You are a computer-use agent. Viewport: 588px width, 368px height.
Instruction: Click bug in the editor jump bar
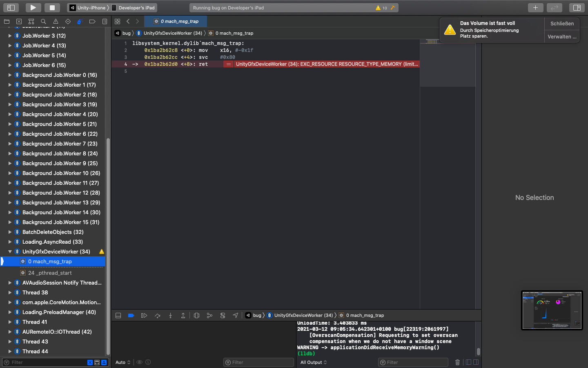tap(123, 33)
